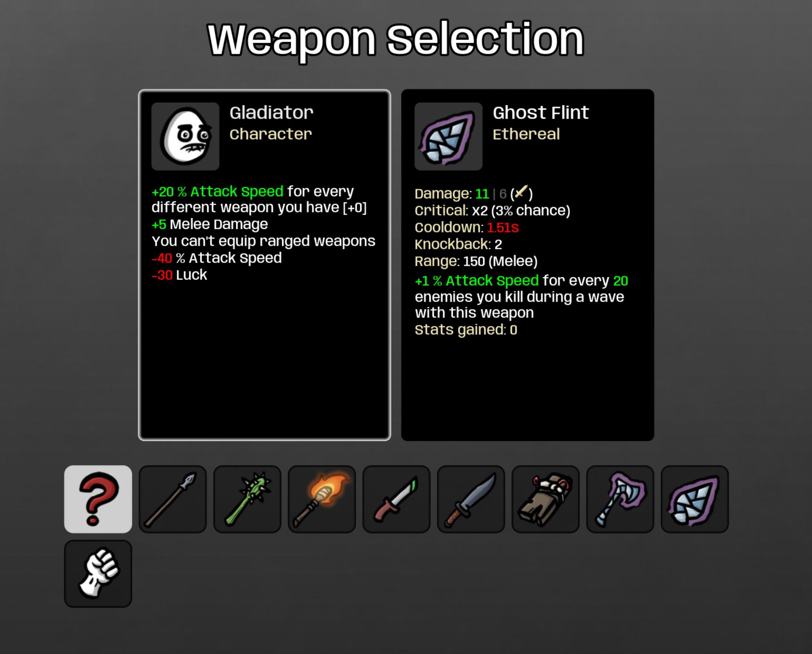Click the Weapon Selection title
This screenshot has height=654, width=812.
(396, 40)
